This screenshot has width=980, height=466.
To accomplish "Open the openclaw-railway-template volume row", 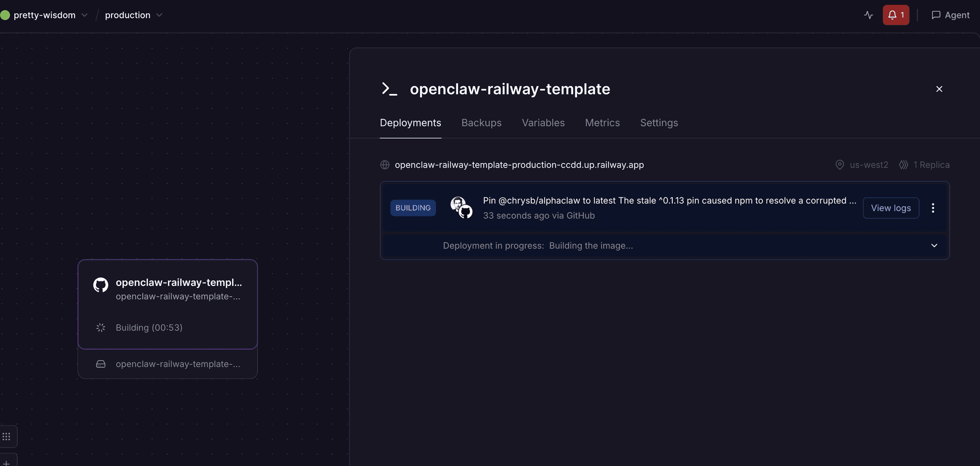I will [x=167, y=364].
